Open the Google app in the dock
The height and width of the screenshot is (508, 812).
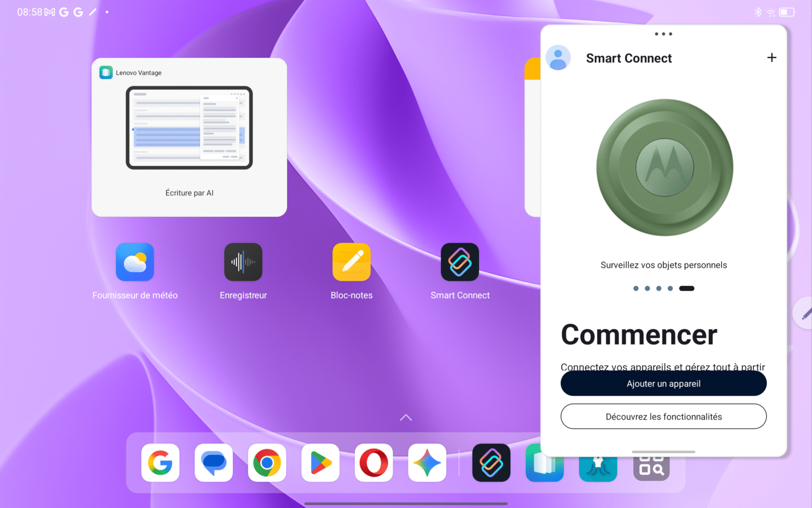160,463
